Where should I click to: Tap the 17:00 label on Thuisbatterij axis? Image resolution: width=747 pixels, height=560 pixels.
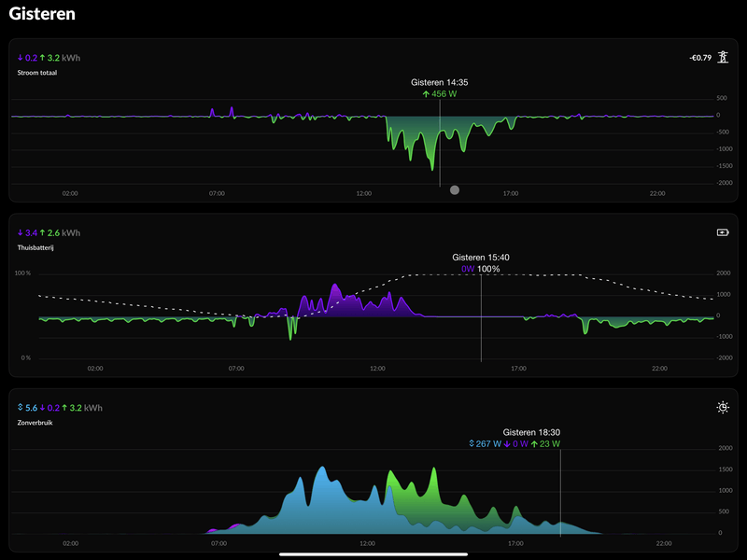click(519, 368)
